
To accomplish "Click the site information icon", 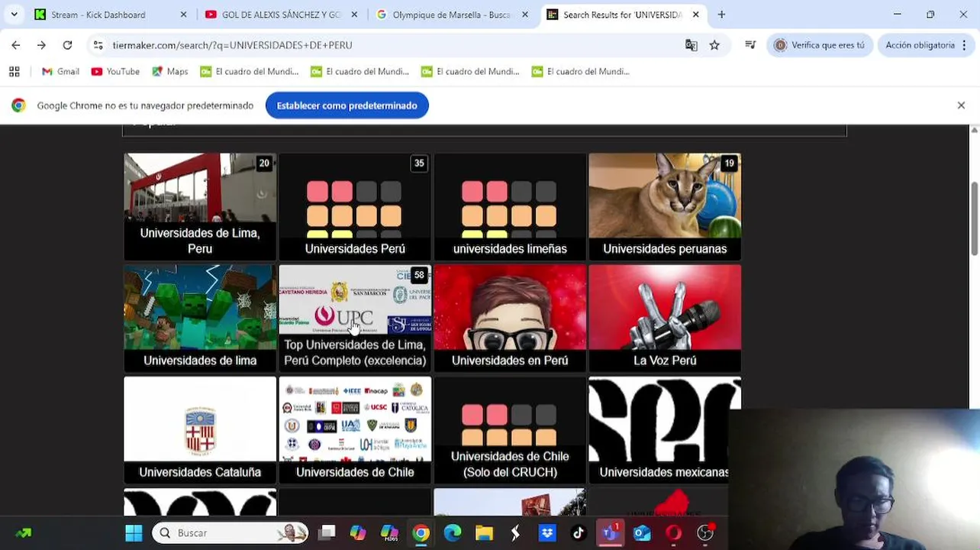I will pos(98,45).
